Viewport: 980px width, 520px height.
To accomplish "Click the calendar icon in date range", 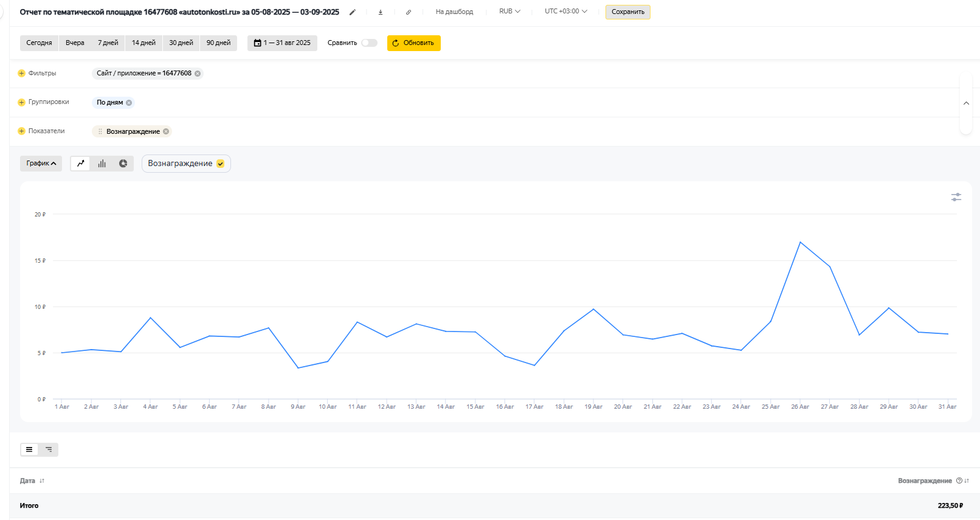I will click(x=258, y=43).
